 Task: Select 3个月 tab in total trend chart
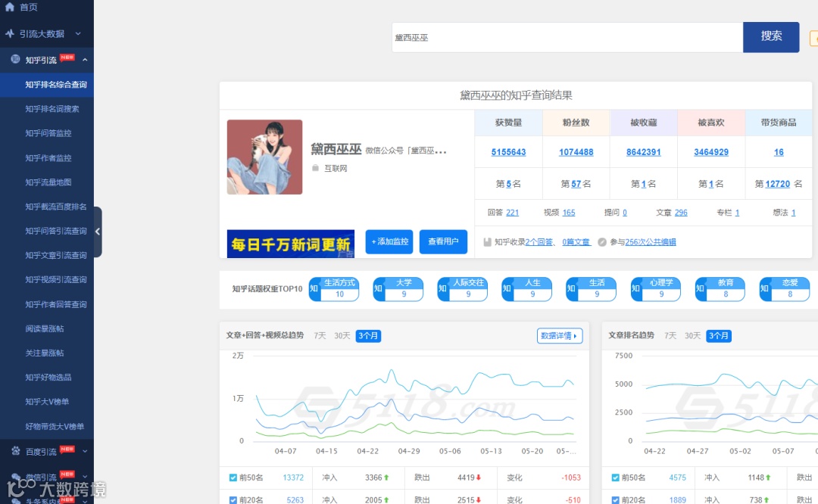pyautogui.click(x=368, y=336)
